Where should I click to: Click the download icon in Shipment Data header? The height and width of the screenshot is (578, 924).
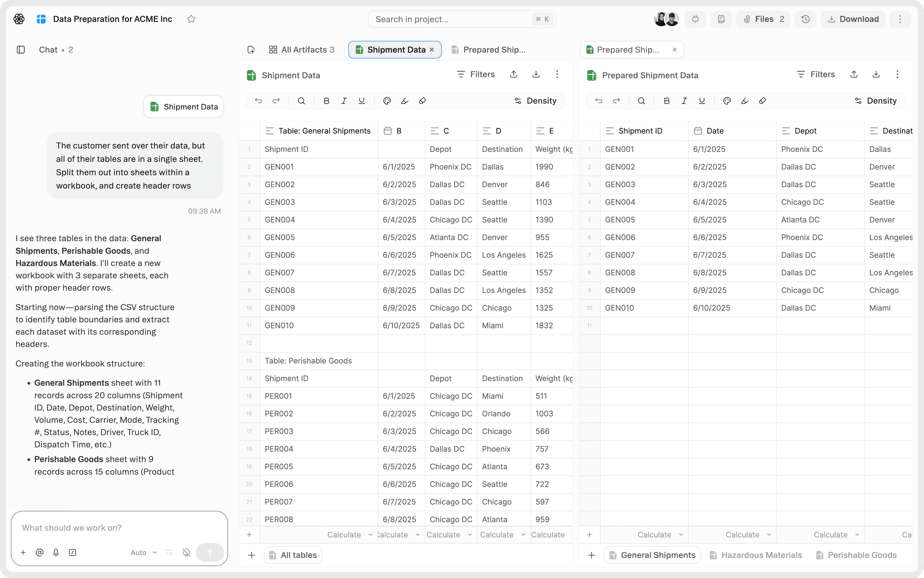(536, 75)
